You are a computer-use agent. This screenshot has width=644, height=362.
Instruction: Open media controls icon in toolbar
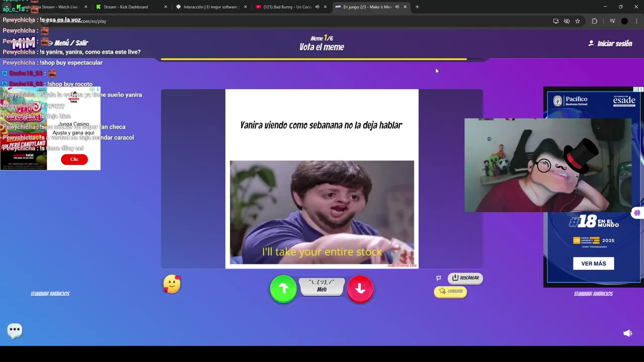tap(612, 21)
